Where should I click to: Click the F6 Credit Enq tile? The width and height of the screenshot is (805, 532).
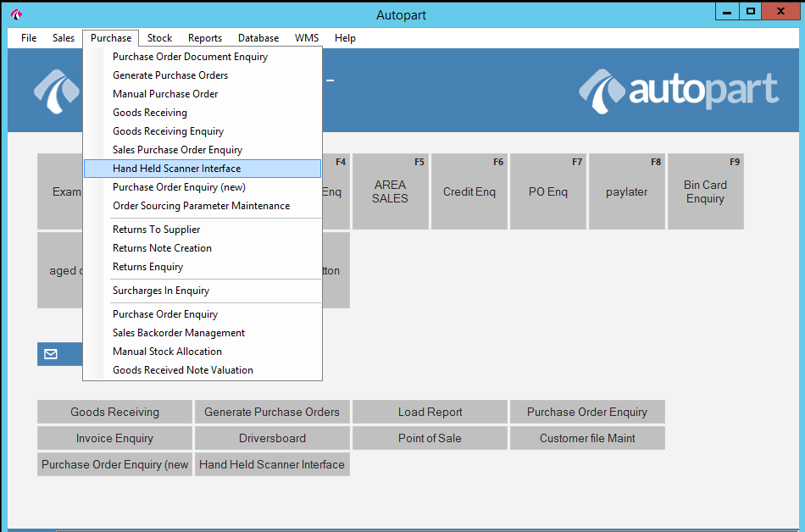point(469,191)
